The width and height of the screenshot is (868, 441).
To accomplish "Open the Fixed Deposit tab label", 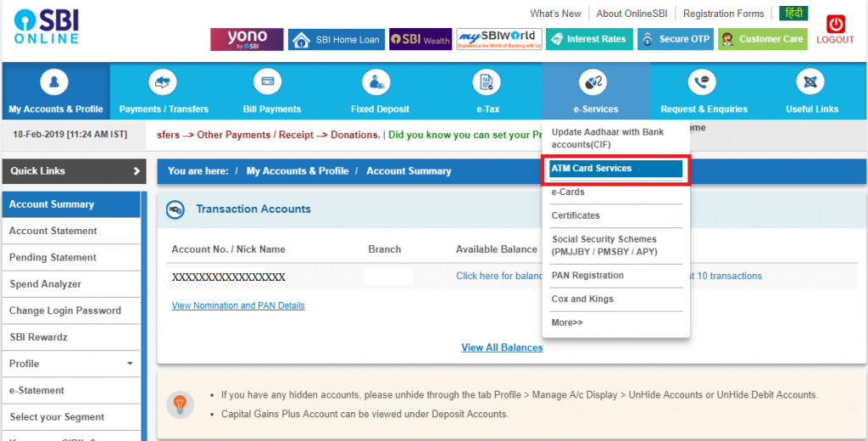I will point(381,109).
